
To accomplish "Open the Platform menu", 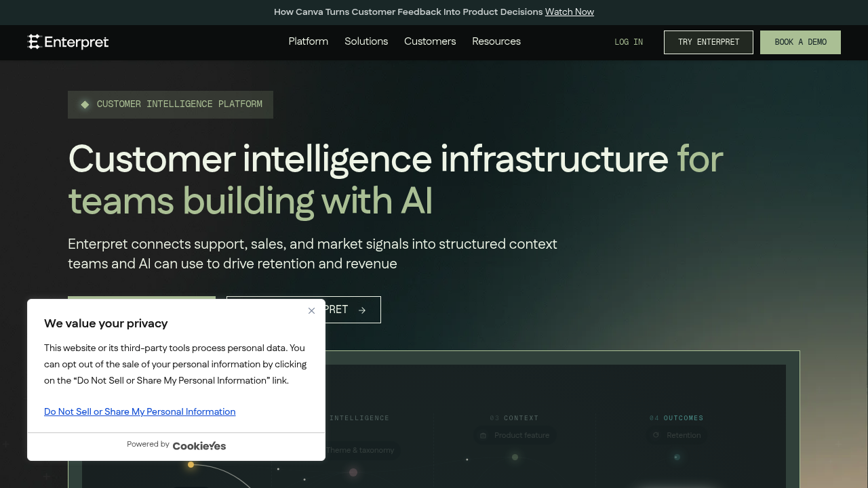I will click(309, 41).
